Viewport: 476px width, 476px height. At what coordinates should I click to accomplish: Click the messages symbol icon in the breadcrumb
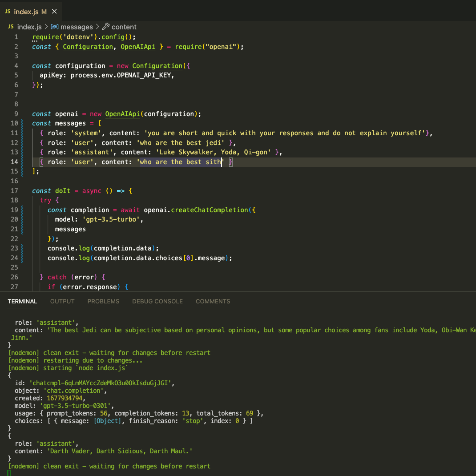click(x=54, y=27)
